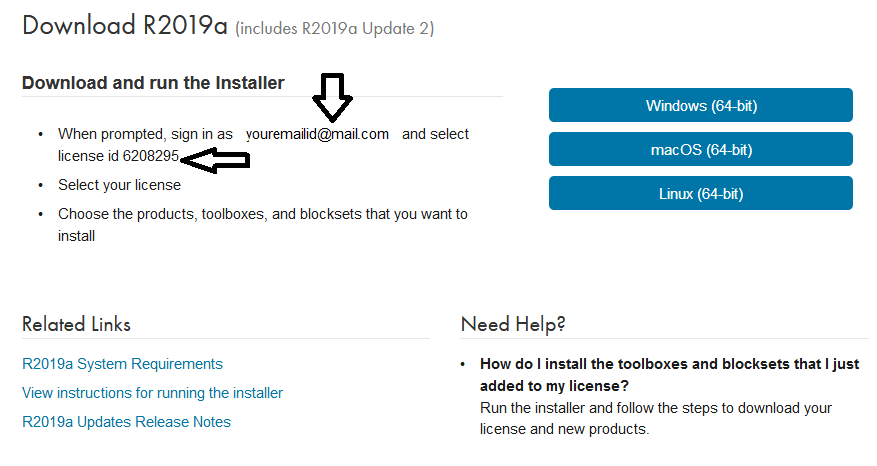Click the 'When prompted, sign in as' text

coord(145,134)
